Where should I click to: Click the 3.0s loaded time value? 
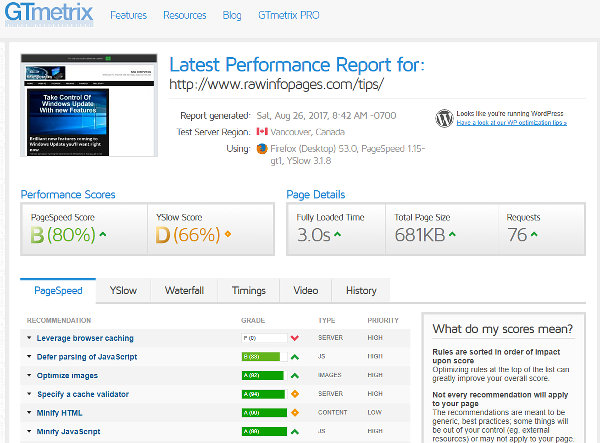(314, 235)
